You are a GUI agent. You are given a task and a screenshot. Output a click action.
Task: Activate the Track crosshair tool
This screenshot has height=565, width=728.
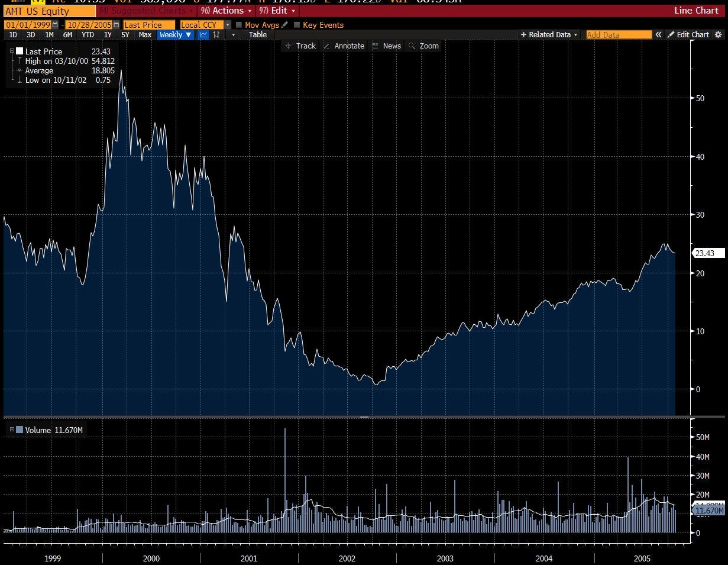tap(300, 46)
